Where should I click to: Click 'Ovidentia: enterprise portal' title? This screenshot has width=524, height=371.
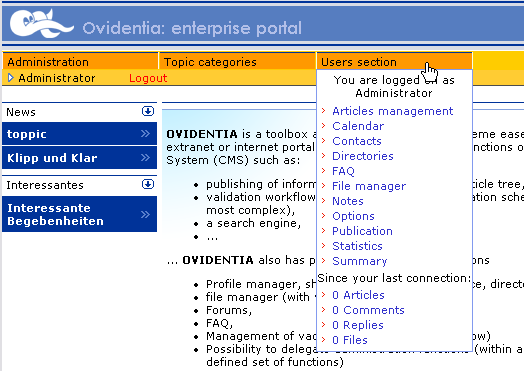[x=192, y=28]
